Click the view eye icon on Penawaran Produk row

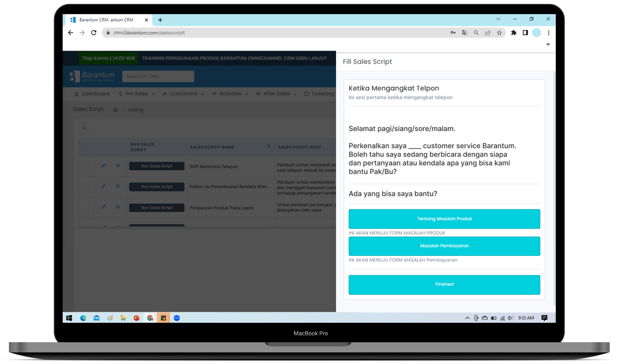tap(118, 207)
